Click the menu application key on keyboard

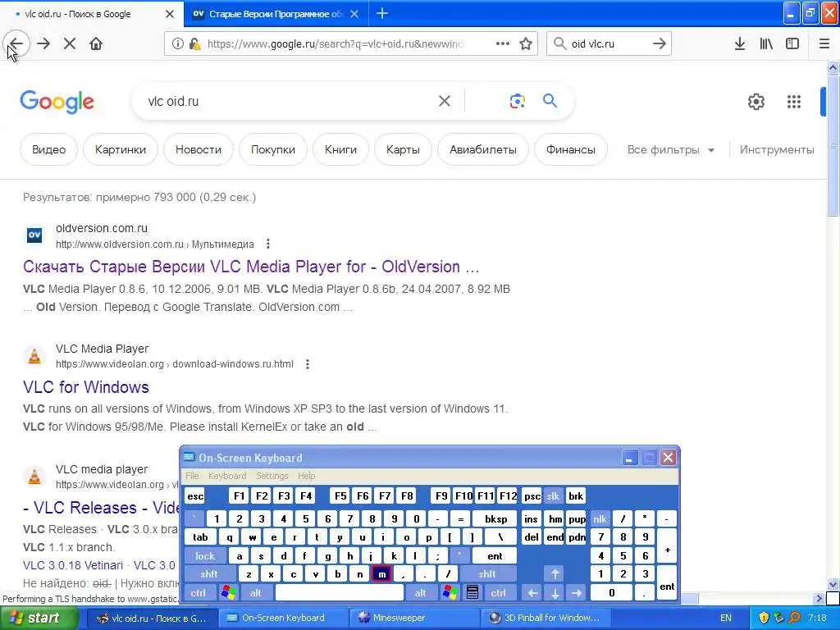472,593
